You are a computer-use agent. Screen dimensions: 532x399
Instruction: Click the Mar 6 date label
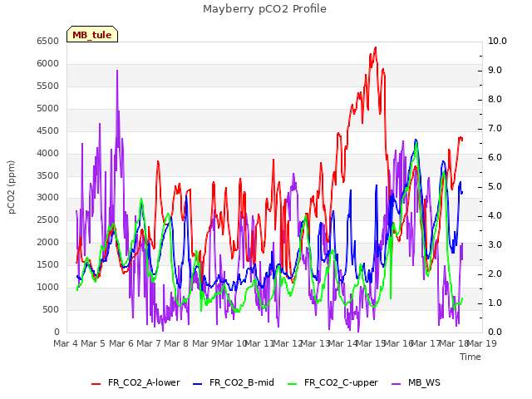(121, 343)
